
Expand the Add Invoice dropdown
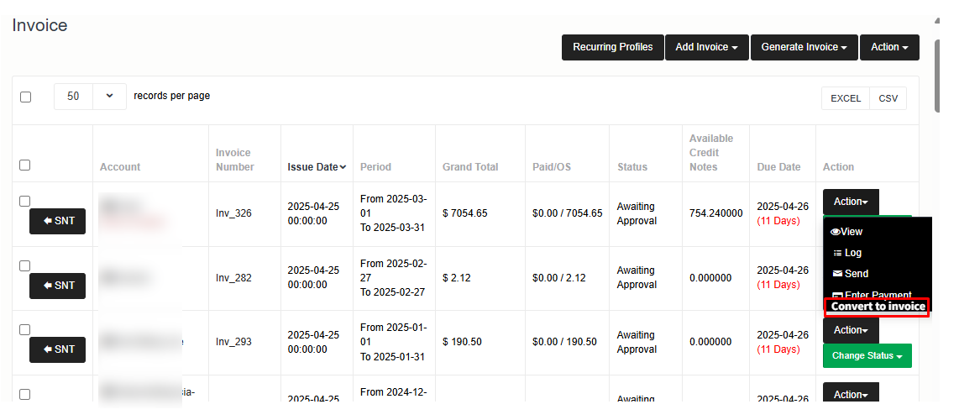point(706,47)
